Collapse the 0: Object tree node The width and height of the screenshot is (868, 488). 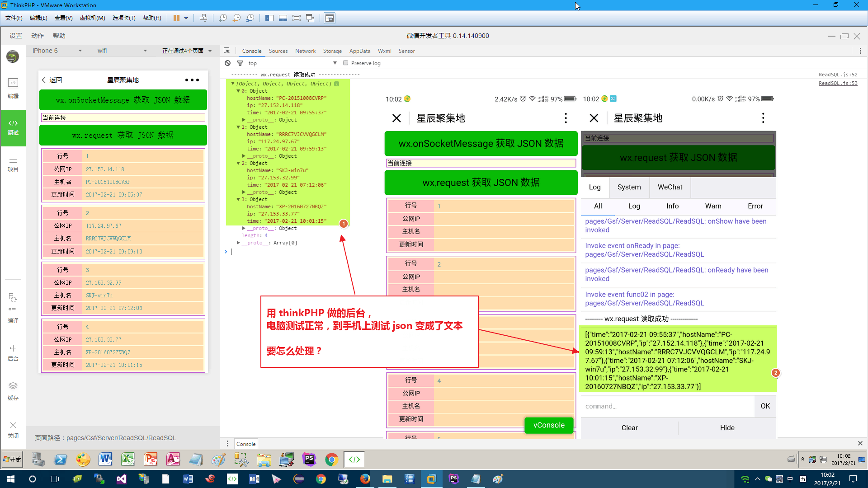238,91
